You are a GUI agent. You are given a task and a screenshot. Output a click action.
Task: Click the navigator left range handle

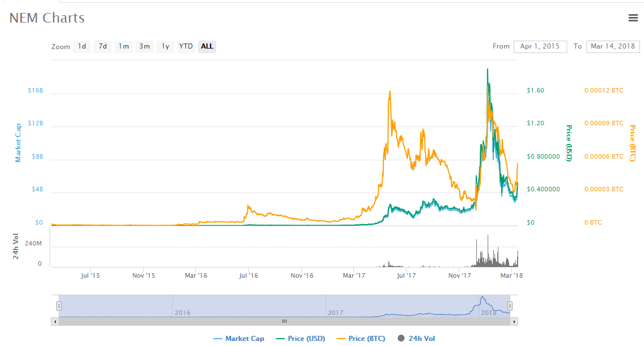(x=59, y=306)
